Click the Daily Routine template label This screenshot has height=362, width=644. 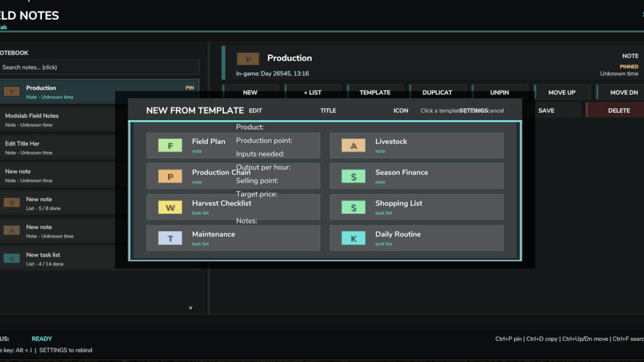(x=398, y=234)
